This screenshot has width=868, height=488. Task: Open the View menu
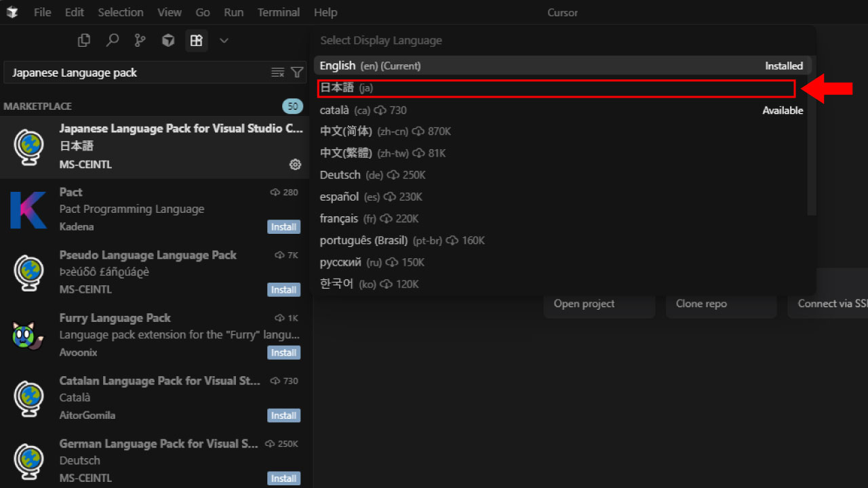[x=170, y=12]
